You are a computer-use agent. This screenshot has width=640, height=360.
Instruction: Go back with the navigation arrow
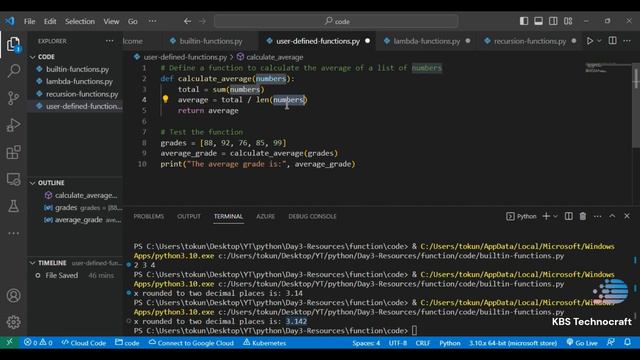pyautogui.click(x=187, y=21)
